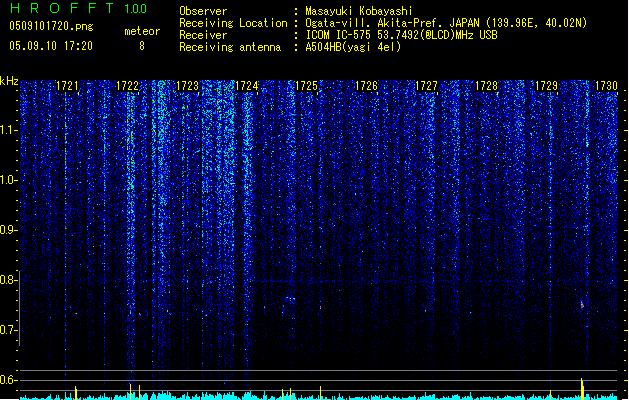The height and width of the screenshot is (400, 629).
Task: Click the 0.6 kHz axis label
Action: (x=8, y=380)
